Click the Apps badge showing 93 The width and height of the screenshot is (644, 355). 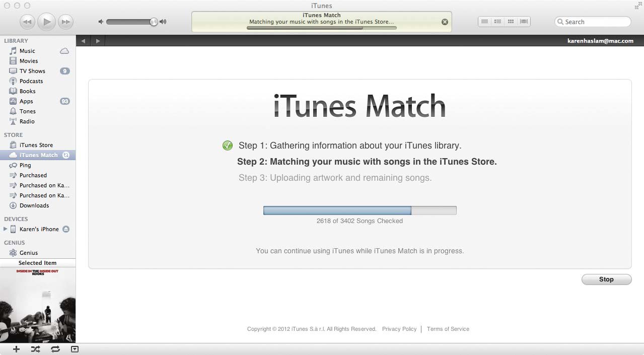[x=64, y=101]
